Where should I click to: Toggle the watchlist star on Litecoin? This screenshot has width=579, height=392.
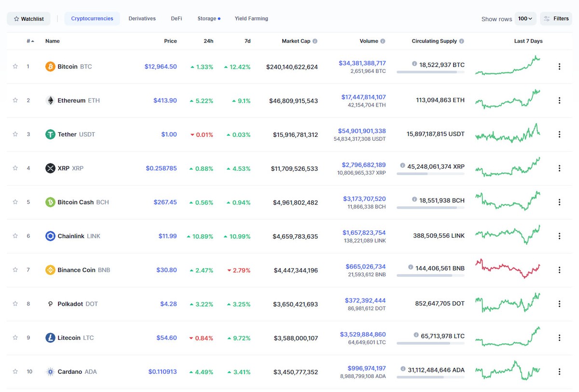[15, 338]
